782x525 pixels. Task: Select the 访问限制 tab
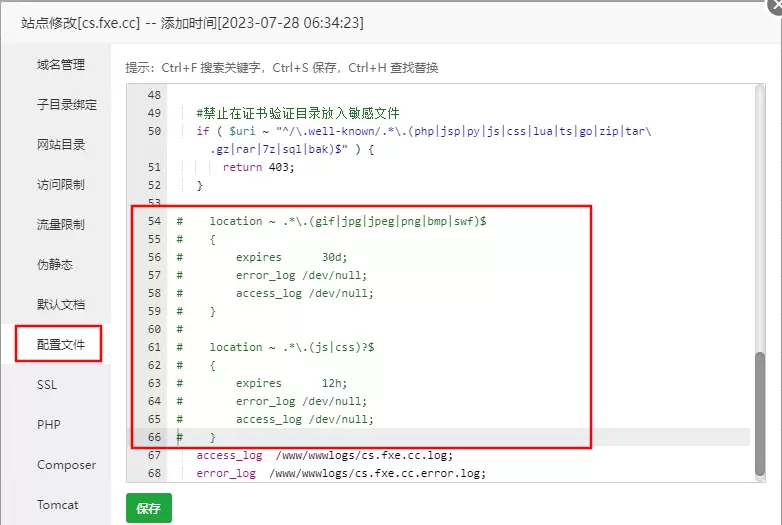coord(61,184)
